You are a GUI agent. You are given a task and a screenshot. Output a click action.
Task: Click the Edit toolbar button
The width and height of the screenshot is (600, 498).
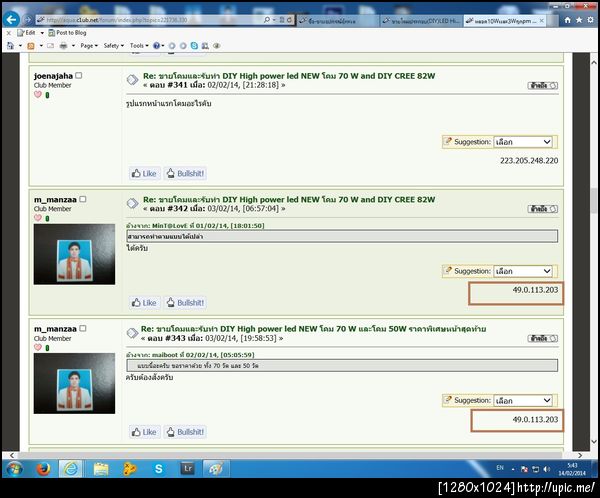pos(26,33)
